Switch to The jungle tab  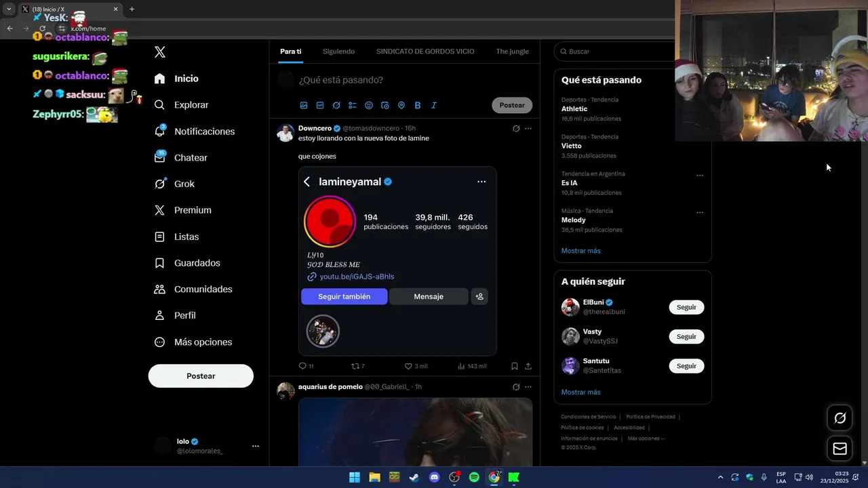512,52
